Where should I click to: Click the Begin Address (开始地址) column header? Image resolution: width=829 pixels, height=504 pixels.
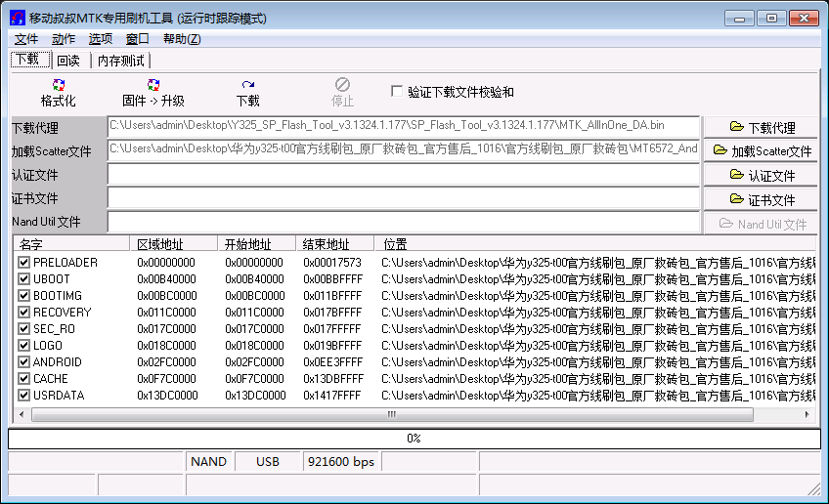tap(256, 244)
